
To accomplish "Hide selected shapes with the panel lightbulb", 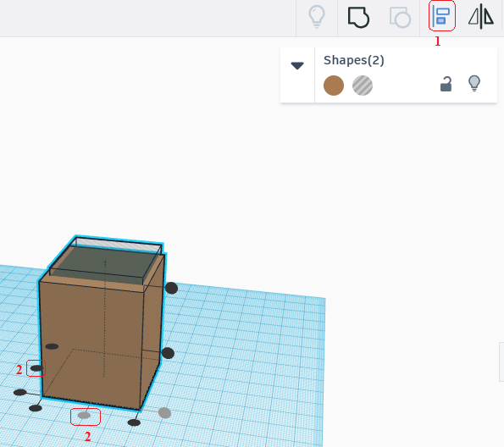I will tap(474, 84).
